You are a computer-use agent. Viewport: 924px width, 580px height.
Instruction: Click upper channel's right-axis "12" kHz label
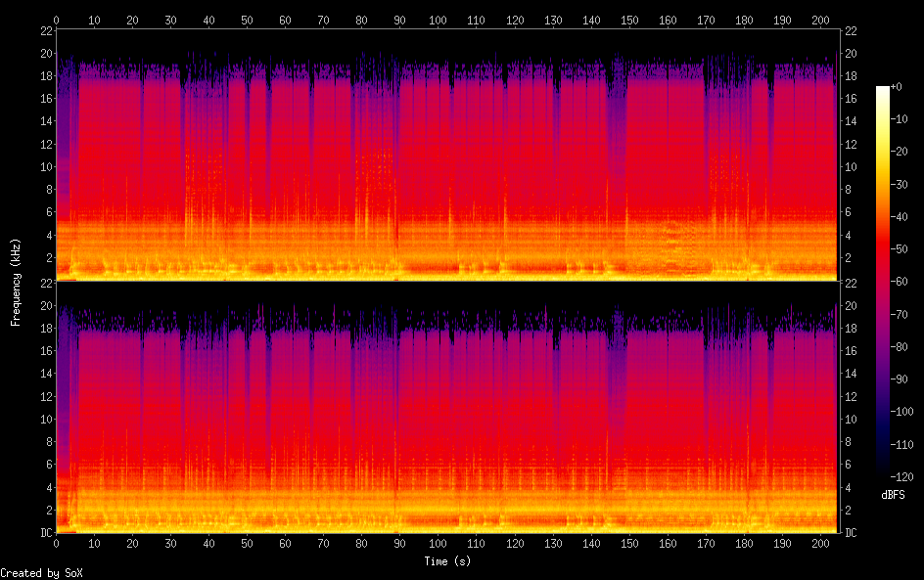pos(851,144)
